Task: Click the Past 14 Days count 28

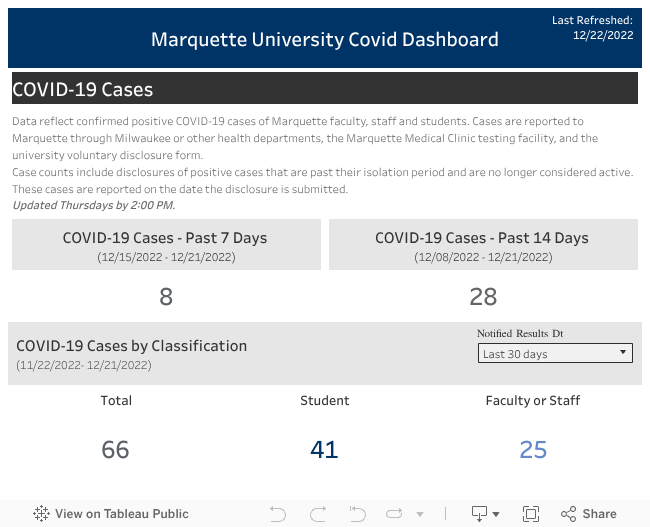Action: click(x=483, y=297)
